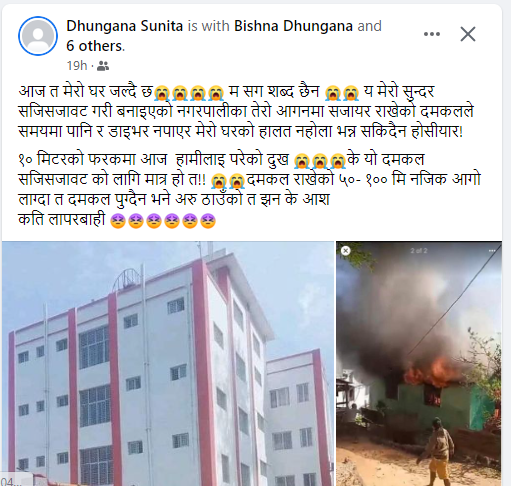Screen dimensions: 511x486
Task: Click the '2 of 2' counter on fire photo
Action: [x=419, y=251]
